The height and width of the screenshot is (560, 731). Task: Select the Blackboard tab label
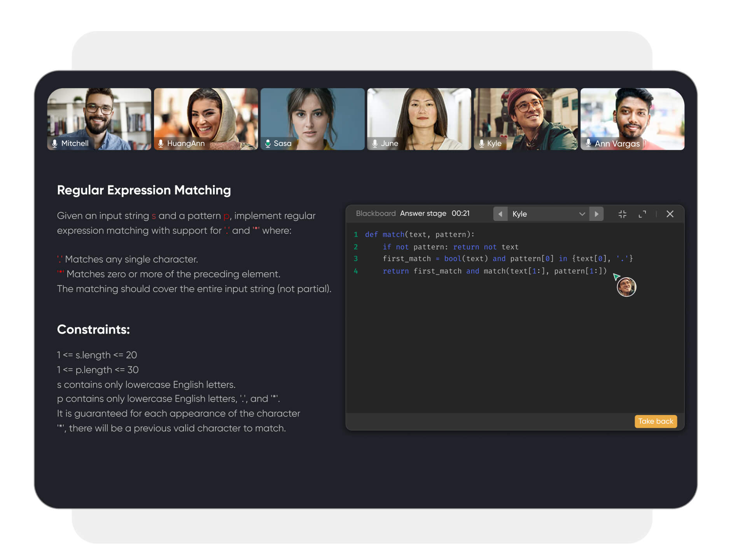point(375,213)
